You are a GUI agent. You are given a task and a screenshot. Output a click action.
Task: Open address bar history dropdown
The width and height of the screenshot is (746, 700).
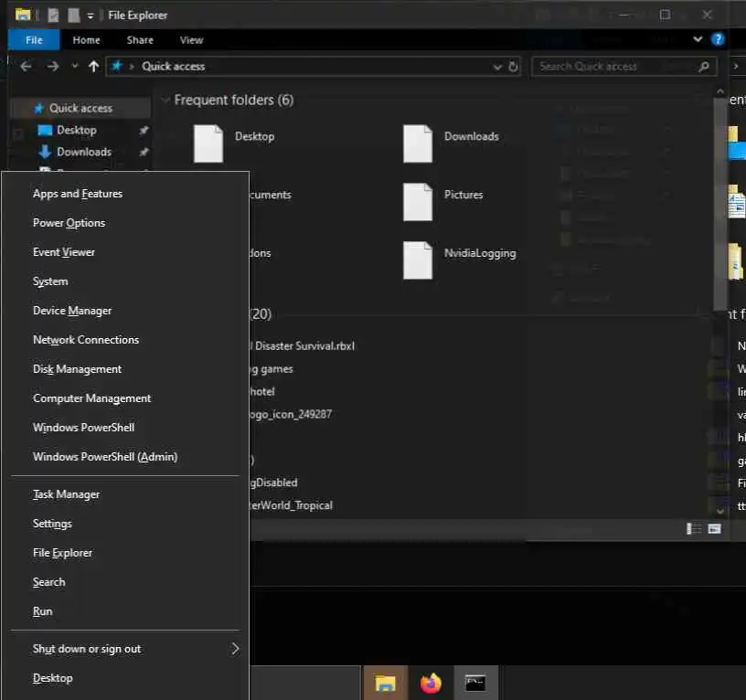coord(497,67)
